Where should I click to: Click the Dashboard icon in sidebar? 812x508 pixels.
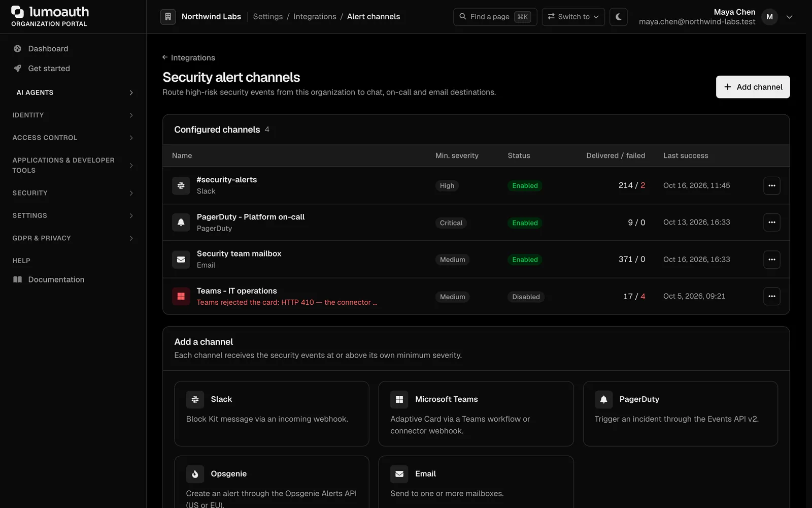click(18, 49)
